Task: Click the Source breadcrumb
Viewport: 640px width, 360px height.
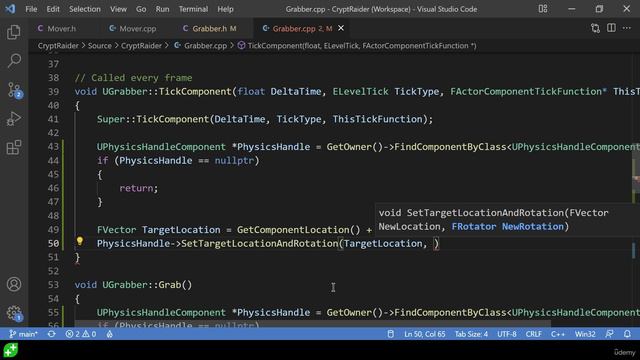Action: pyautogui.click(x=100, y=46)
